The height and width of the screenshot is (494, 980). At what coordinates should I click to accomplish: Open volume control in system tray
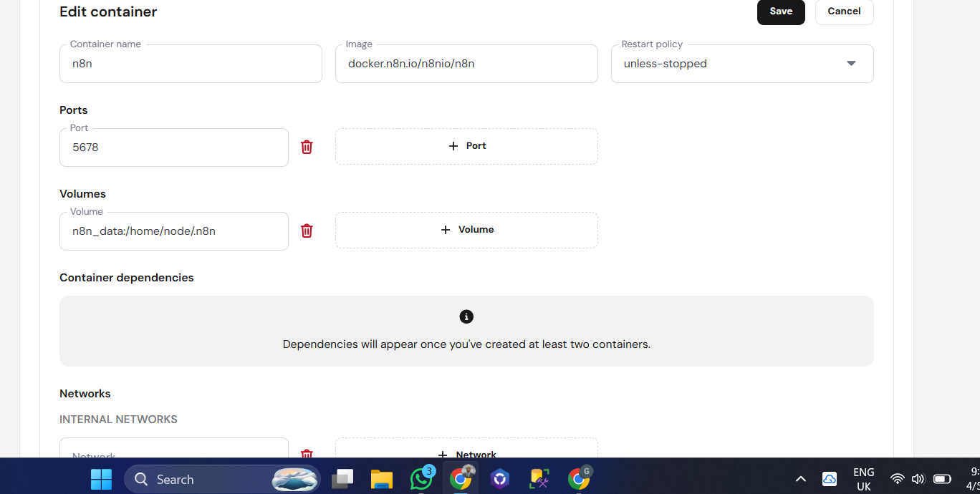click(918, 479)
